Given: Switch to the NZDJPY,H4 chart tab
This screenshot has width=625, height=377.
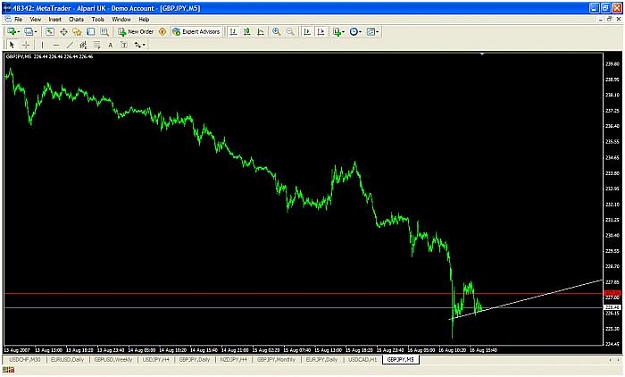Looking at the screenshot, I should [x=234, y=360].
